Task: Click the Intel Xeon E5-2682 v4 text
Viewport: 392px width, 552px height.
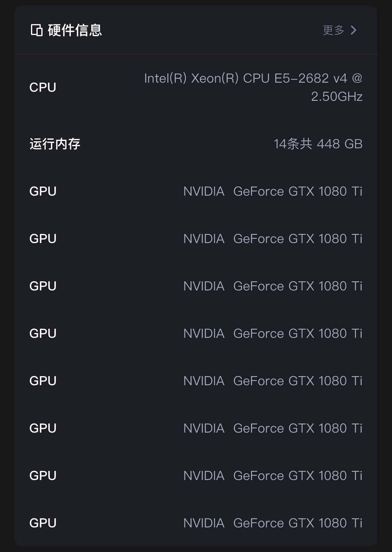Action: [x=253, y=87]
